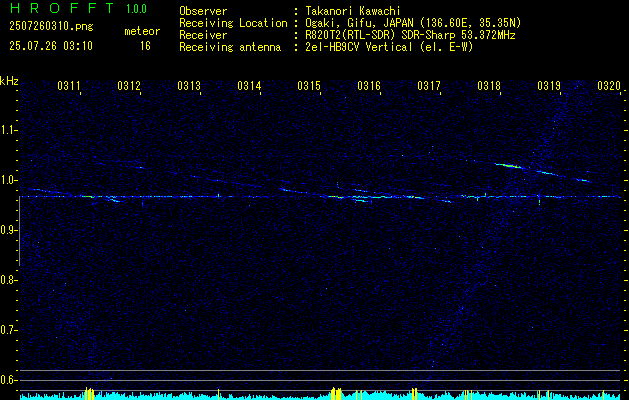The height and width of the screenshot is (400, 629).
Task: Click the 0316 time marker
Action: click(x=369, y=86)
